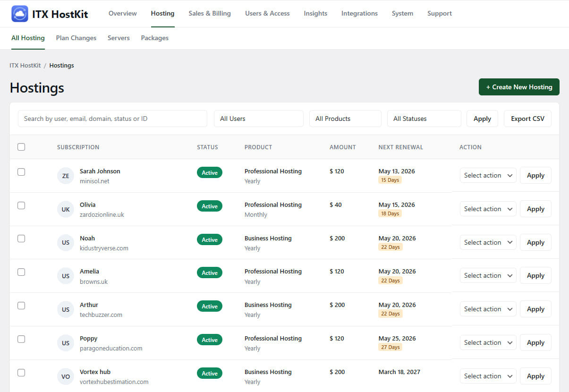The height and width of the screenshot is (392, 569).
Task: Click Apply in Sarah Johnson's row
Action: click(535, 175)
